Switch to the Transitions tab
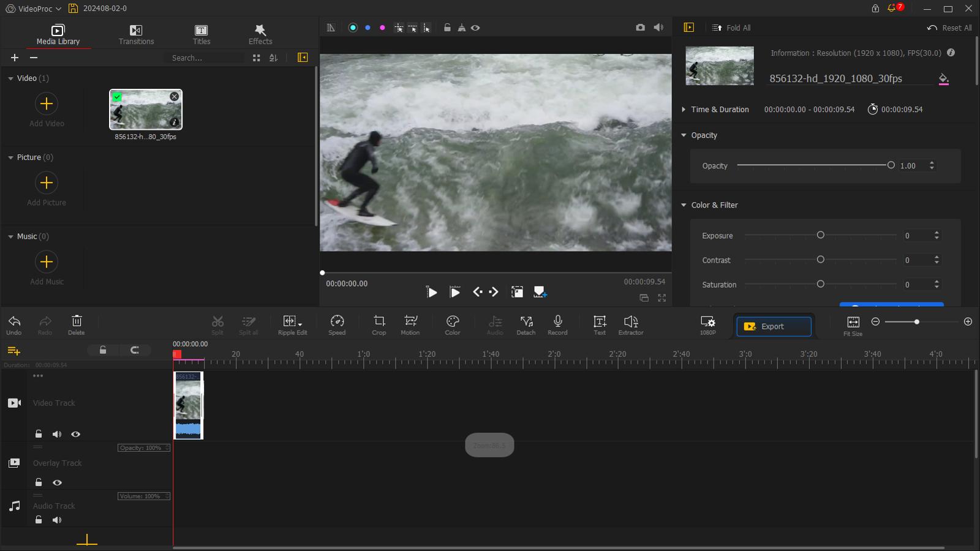Viewport: 980px width, 551px height. [135, 34]
